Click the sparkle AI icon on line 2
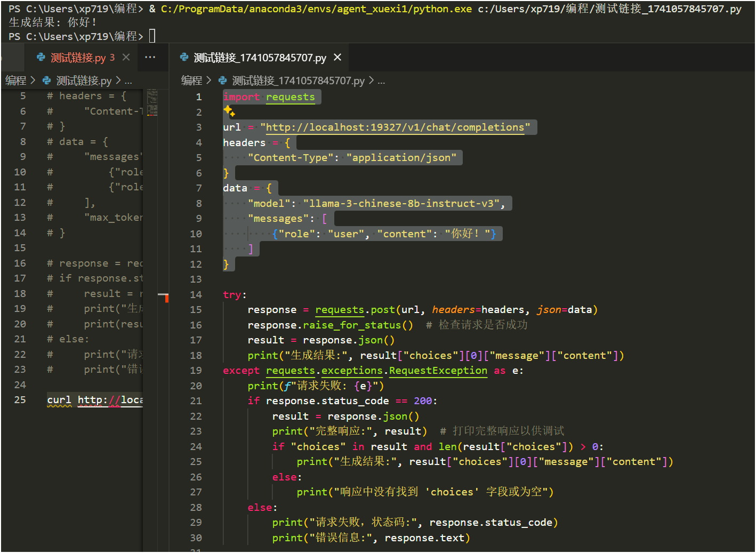Image resolution: width=756 pixels, height=553 pixels. point(229,111)
